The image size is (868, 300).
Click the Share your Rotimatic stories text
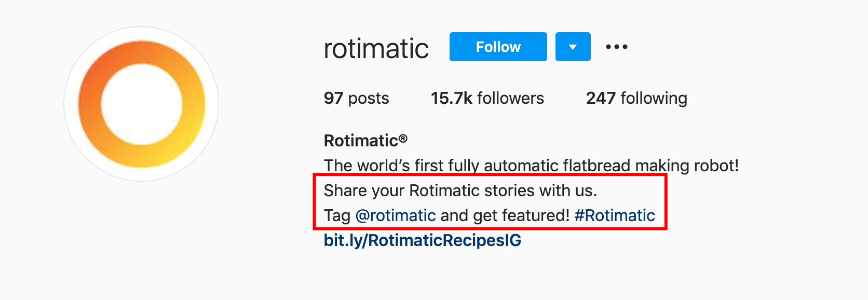click(460, 190)
